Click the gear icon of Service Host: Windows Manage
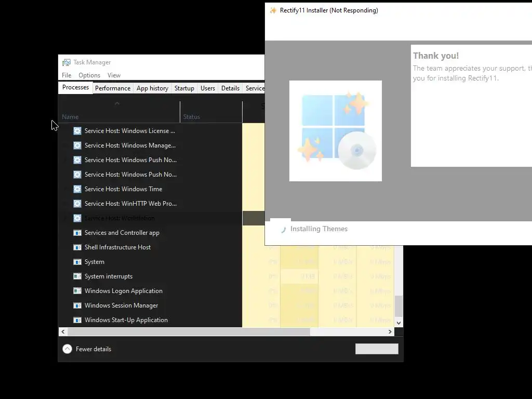This screenshot has width=532, height=399. (x=77, y=145)
